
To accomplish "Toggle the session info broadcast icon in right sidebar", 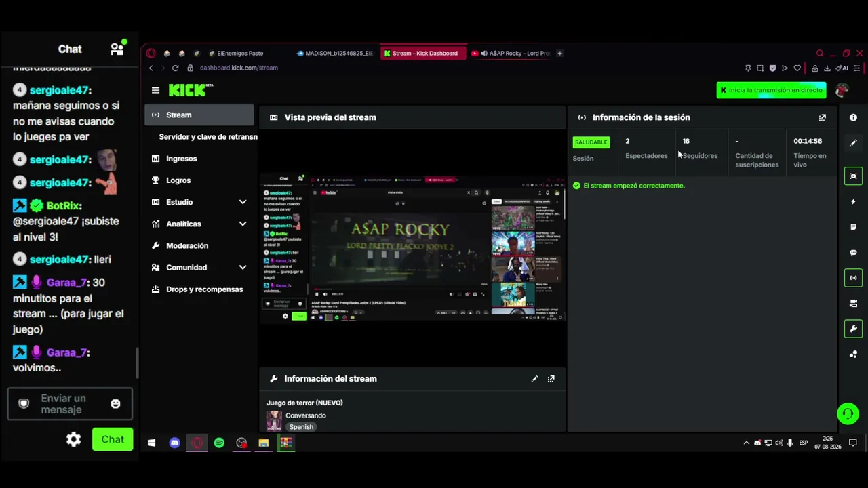I will click(x=853, y=277).
